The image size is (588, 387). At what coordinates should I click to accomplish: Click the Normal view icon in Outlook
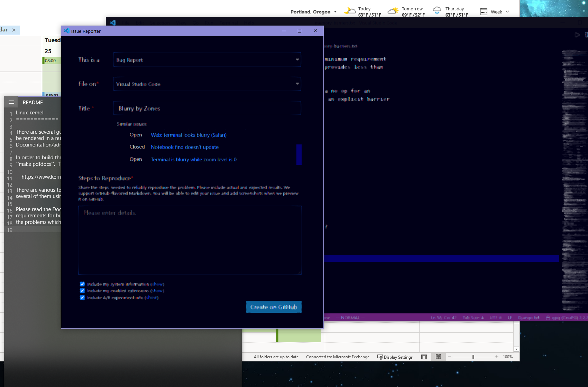coord(424,357)
